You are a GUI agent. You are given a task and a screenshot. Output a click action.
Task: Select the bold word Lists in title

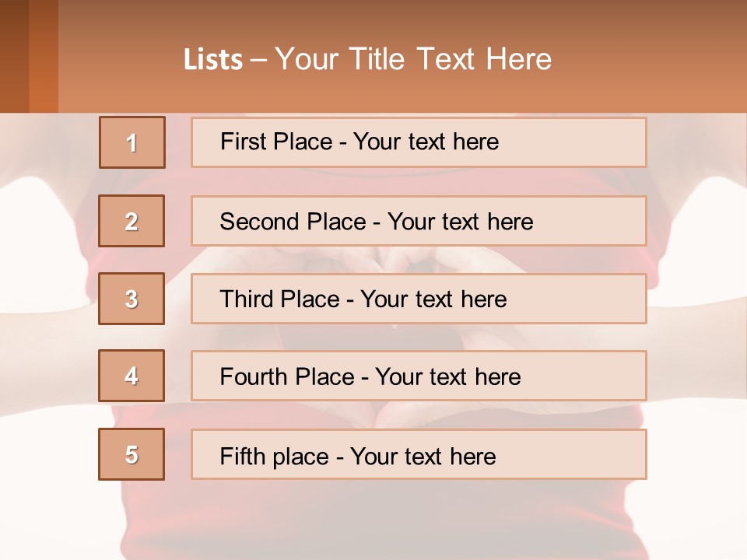[x=213, y=60]
